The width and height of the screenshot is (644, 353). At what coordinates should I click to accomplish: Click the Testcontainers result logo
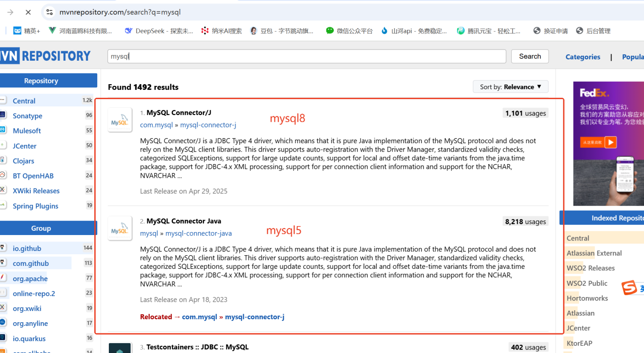(120, 348)
